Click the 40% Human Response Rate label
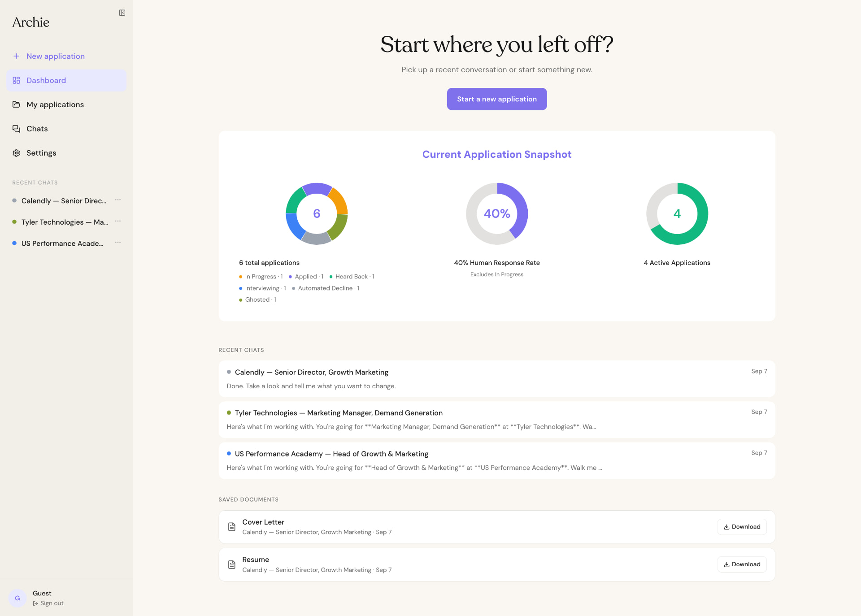The width and height of the screenshot is (861, 616). (497, 263)
